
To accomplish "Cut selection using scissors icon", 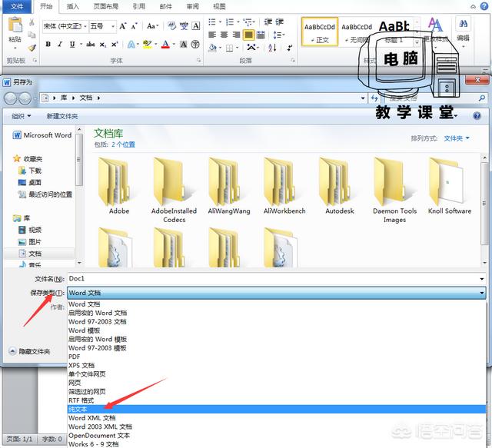I will coord(32,22).
